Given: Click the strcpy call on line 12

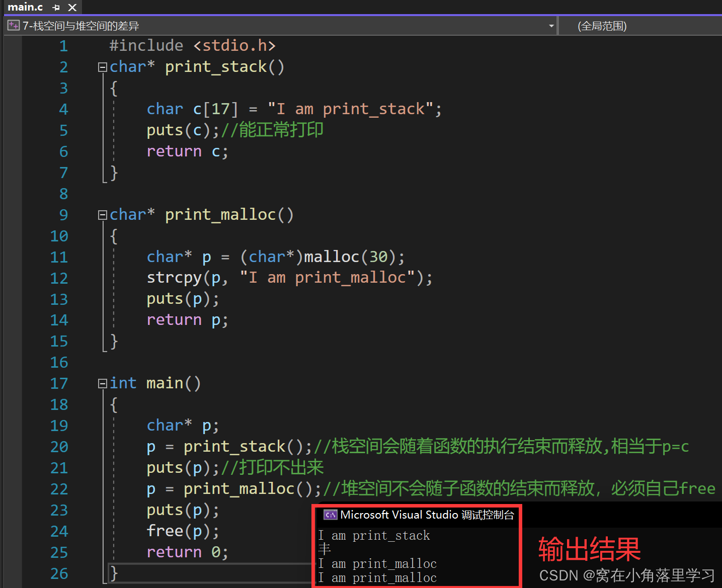Looking at the screenshot, I should coord(290,278).
